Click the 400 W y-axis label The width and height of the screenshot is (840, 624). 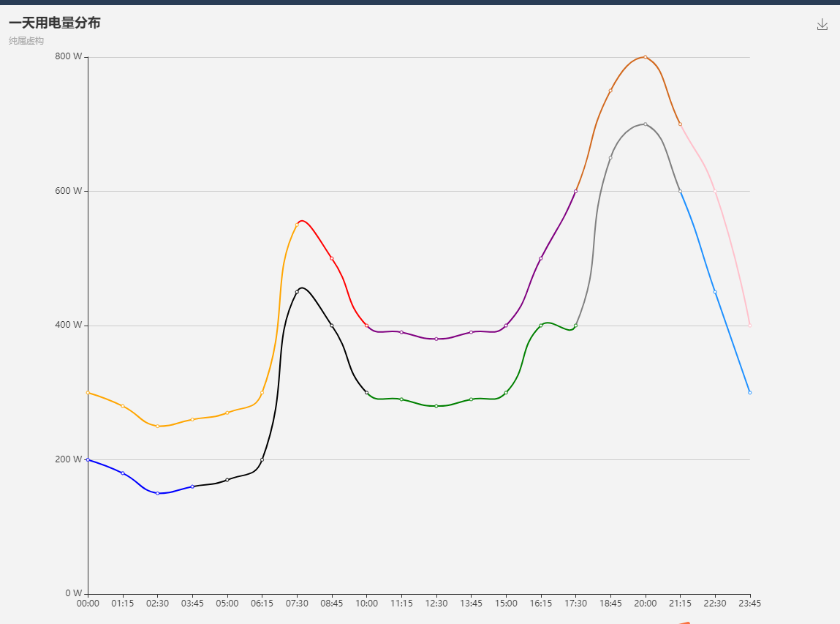[69, 325]
